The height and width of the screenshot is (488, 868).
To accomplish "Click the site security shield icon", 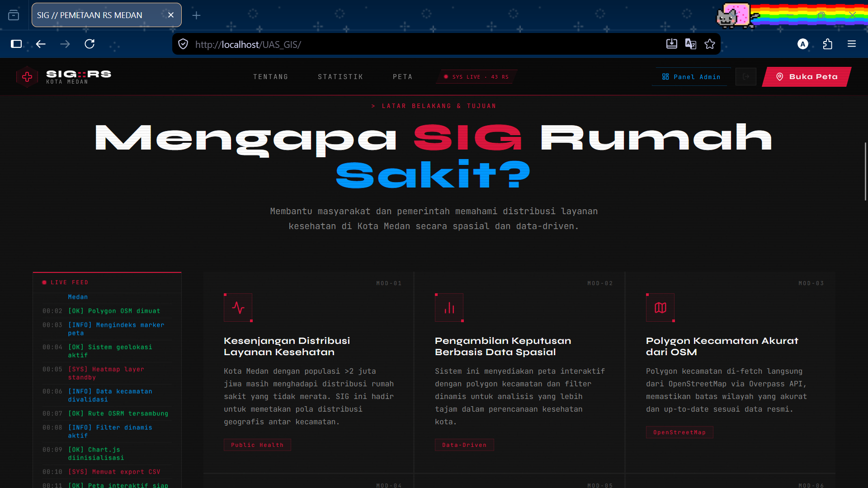I will pyautogui.click(x=183, y=44).
